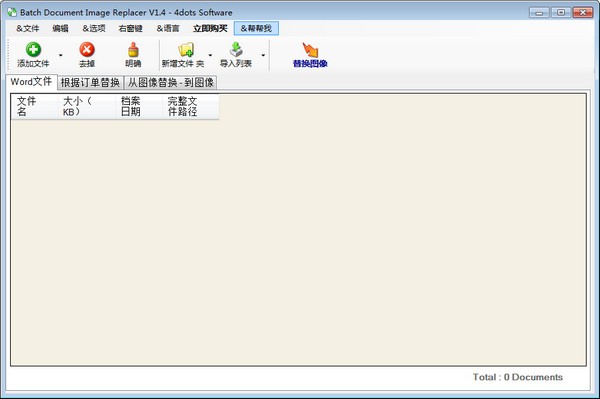Image resolution: width=600 pixels, height=399 pixels.
Task: Switch to the 根据订单替换 tab
Action: coord(90,82)
